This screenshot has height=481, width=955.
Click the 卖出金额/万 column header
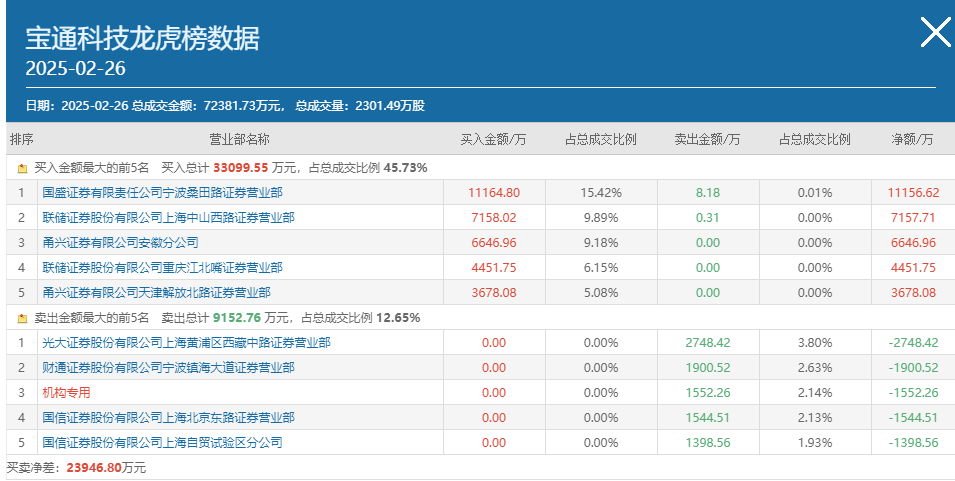coord(707,139)
